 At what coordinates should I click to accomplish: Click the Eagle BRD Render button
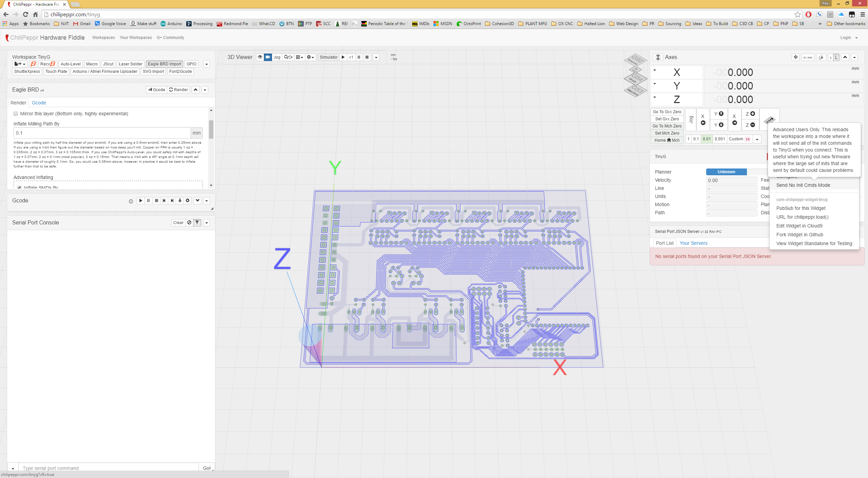tap(178, 90)
